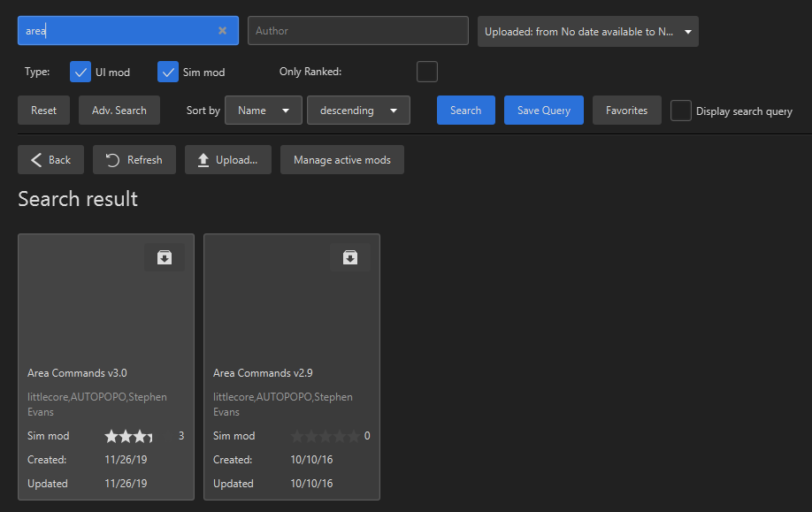Enable Display search query checkbox
This screenshot has width=812, height=512.
pos(681,111)
